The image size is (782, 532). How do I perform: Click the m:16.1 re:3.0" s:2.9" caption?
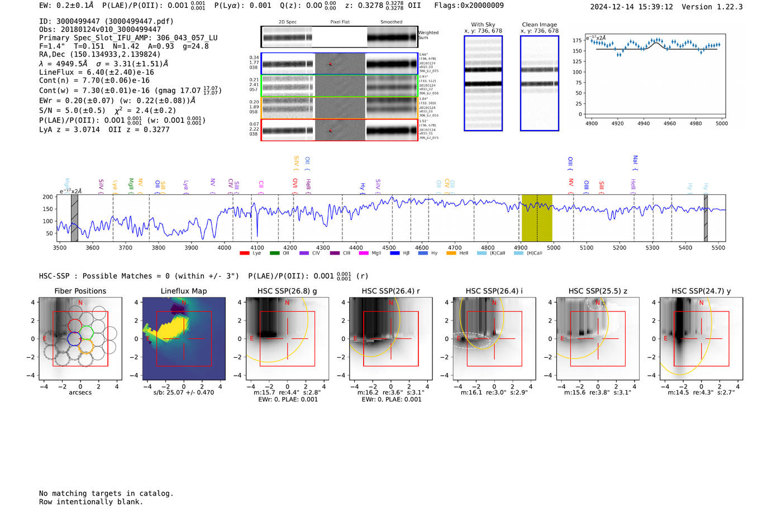pyautogui.click(x=494, y=392)
